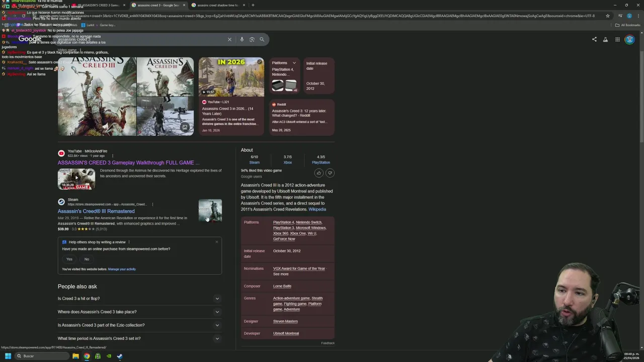The width and height of the screenshot is (644, 362).
Task: Open more options for the YouTube result
Action: coord(112,156)
